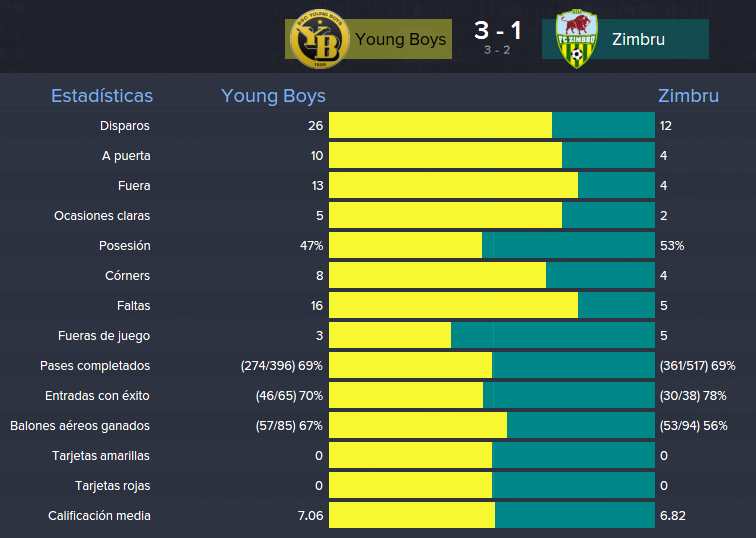The image size is (756, 538).
Task: Click the 7.06 average rating value
Action: pyautogui.click(x=310, y=516)
